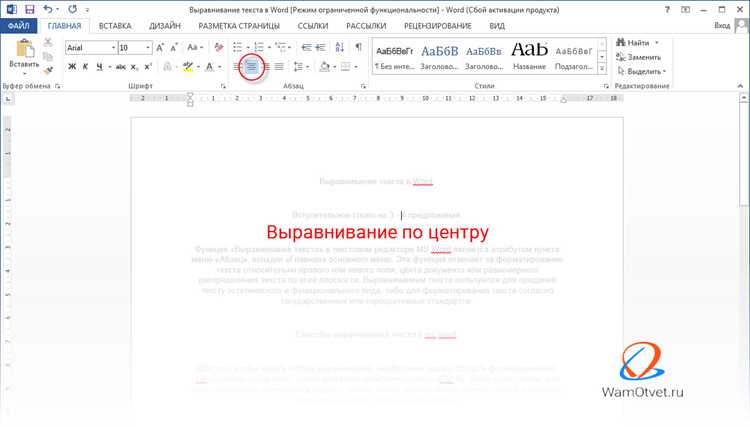Expand the bullet library arrow

(x=248, y=47)
